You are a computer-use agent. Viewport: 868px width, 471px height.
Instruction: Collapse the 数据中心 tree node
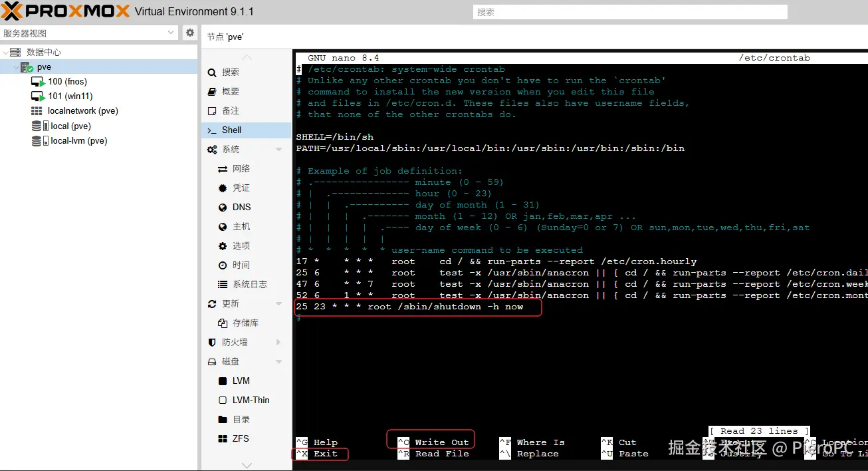coord(6,52)
